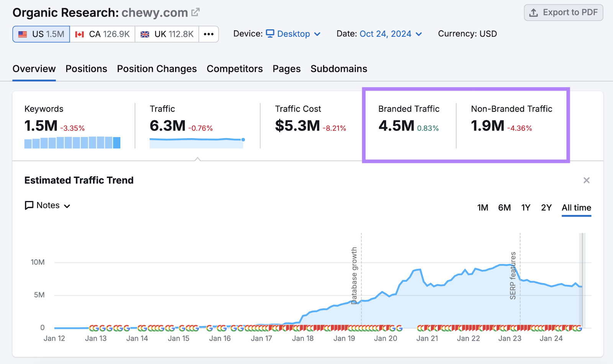Image resolution: width=613 pixels, height=364 pixels.
Task: Select the US 1.5M database
Action: pos(41,34)
